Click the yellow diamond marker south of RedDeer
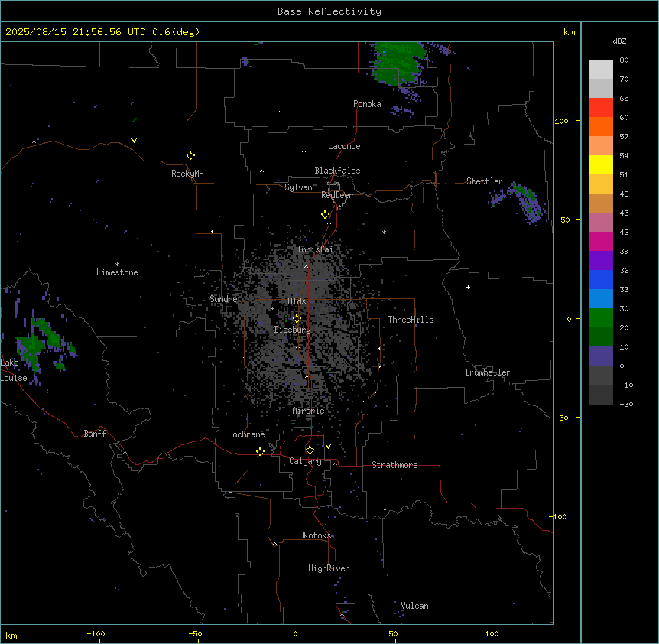Viewport: 659px width, 644px height. 325,214
